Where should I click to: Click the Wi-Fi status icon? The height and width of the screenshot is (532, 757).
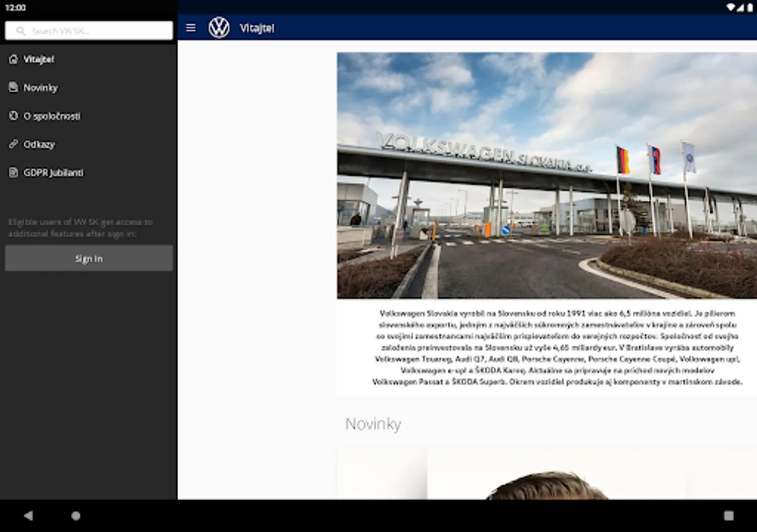(731, 7)
